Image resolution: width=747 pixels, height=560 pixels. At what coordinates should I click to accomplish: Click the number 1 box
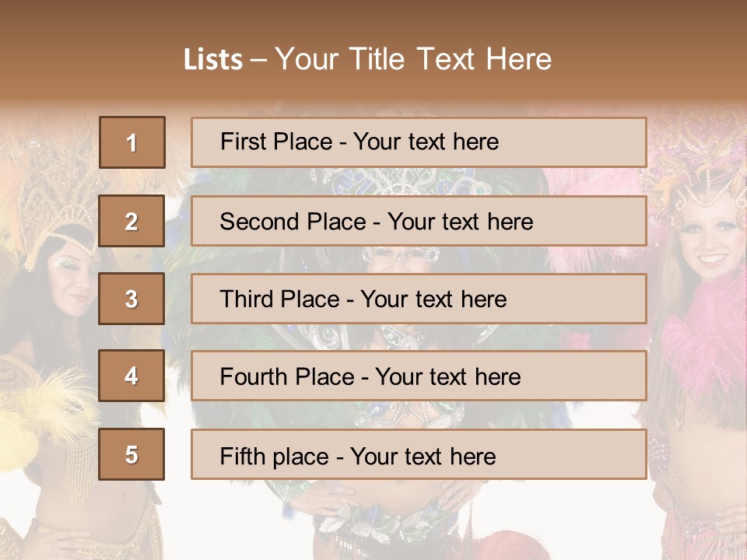click(x=132, y=142)
